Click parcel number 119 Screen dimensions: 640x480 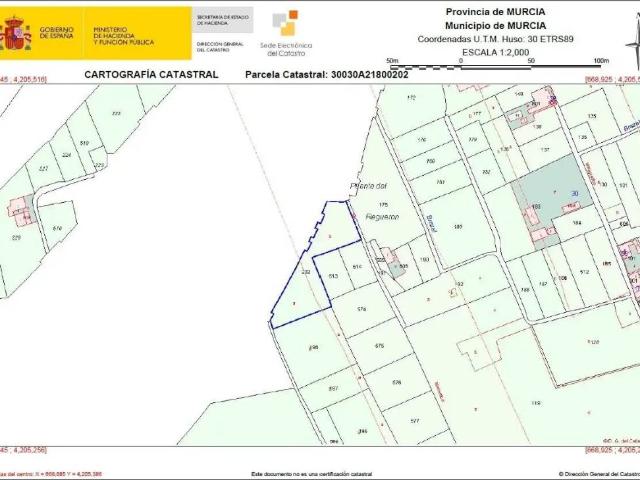point(536,403)
